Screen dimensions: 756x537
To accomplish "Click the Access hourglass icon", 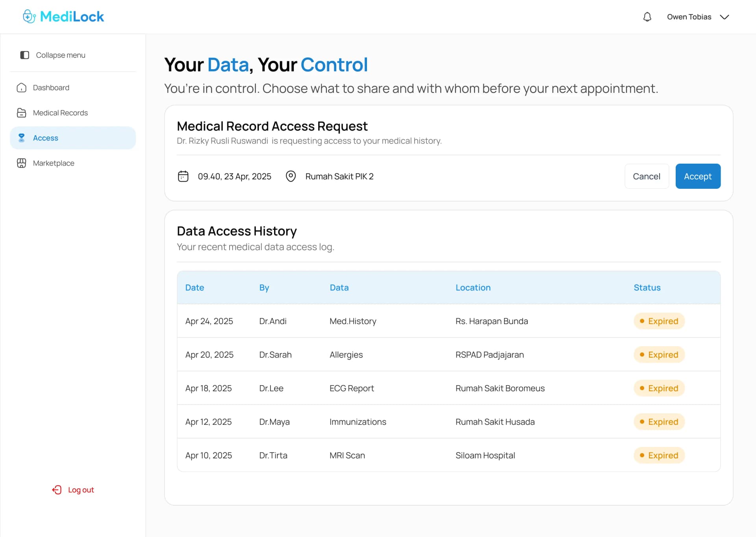I will point(22,138).
